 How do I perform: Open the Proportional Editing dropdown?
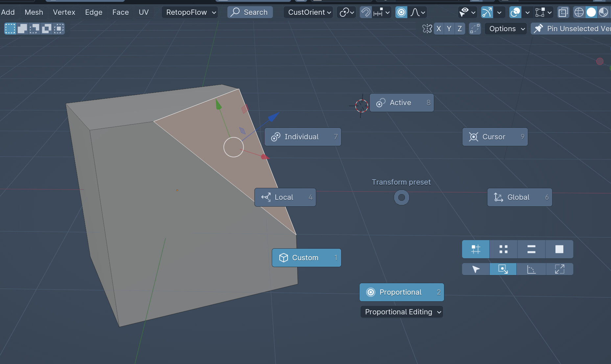402,312
